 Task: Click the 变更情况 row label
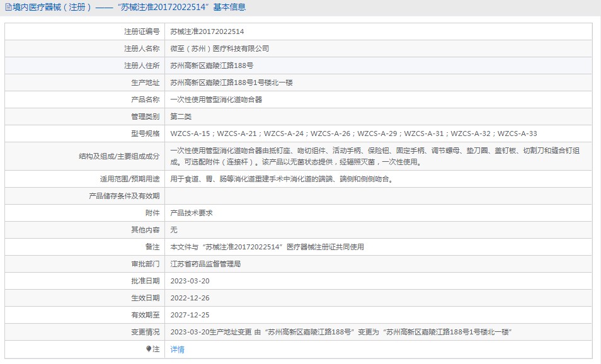146,333
